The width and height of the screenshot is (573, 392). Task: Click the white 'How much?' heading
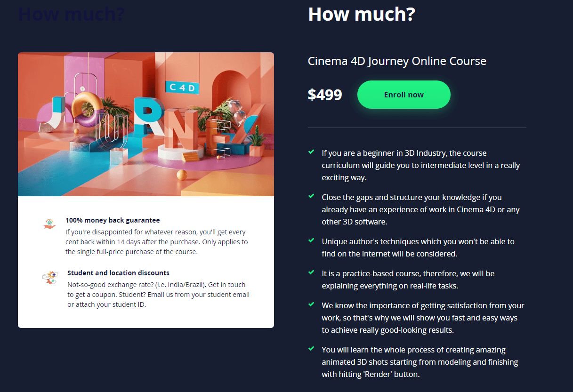[362, 14]
